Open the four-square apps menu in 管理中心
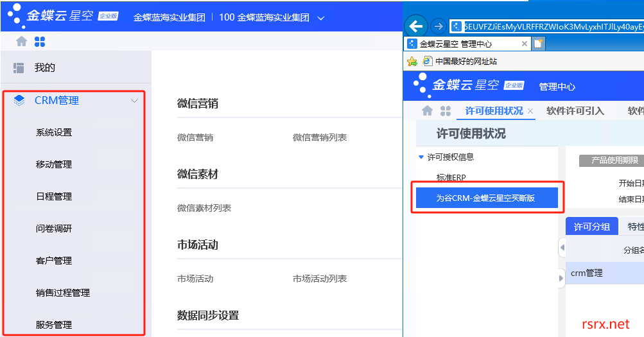644x337 pixels. pos(445,111)
